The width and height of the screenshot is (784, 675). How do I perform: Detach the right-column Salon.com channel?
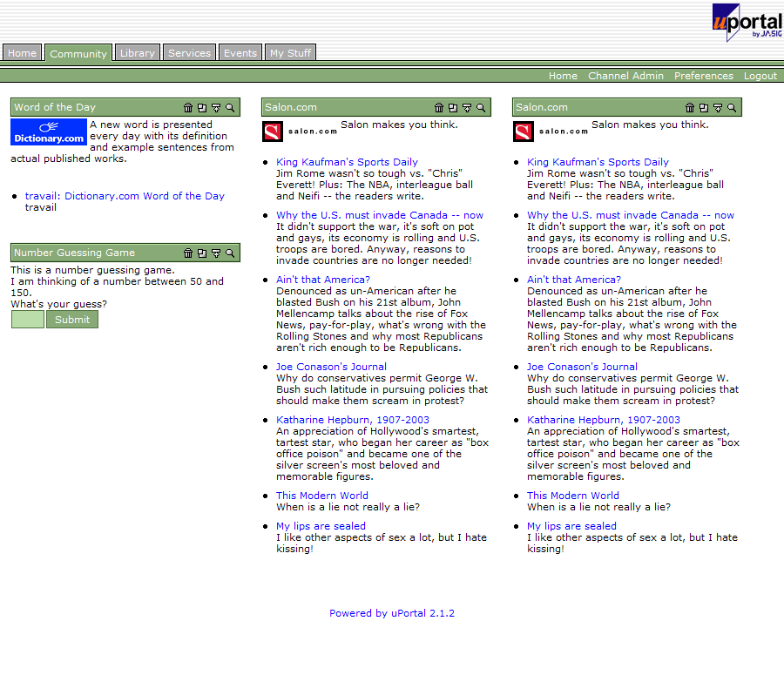[x=704, y=107]
